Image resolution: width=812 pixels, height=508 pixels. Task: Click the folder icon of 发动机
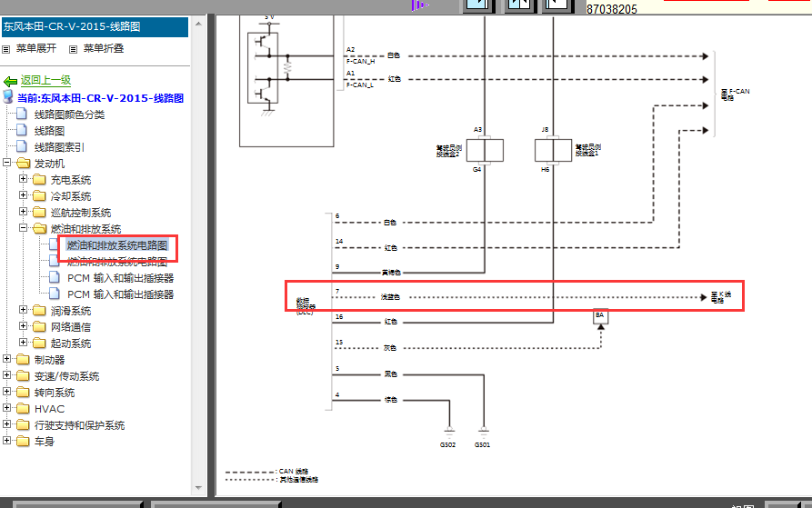(x=24, y=164)
